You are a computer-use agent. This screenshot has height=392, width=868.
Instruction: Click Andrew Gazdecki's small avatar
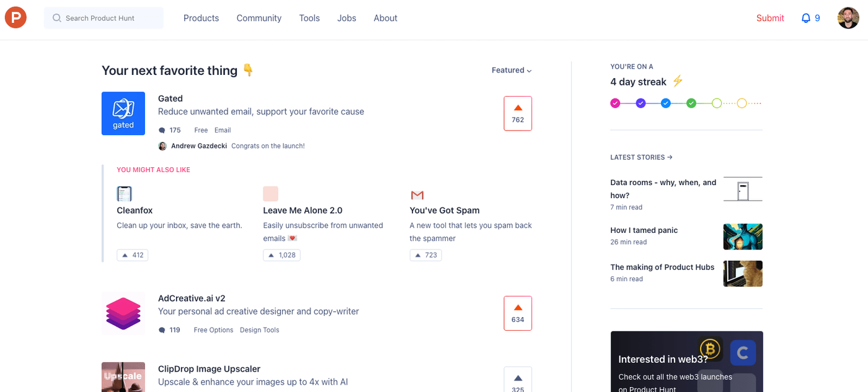(162, 146)
